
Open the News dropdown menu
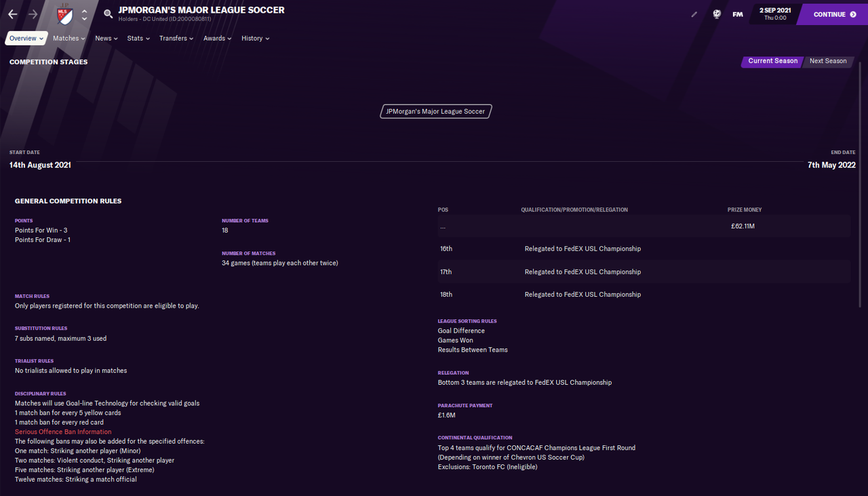[106, 39]
